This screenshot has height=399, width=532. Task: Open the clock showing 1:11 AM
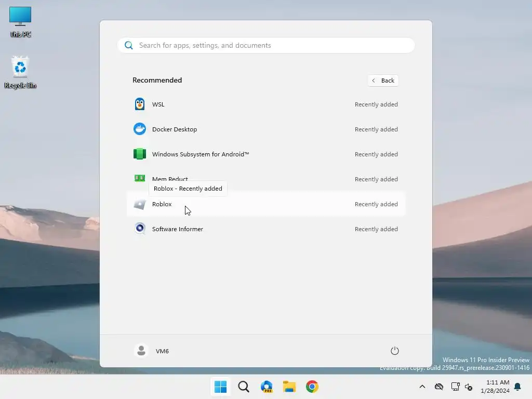click(x=497, y=382)
